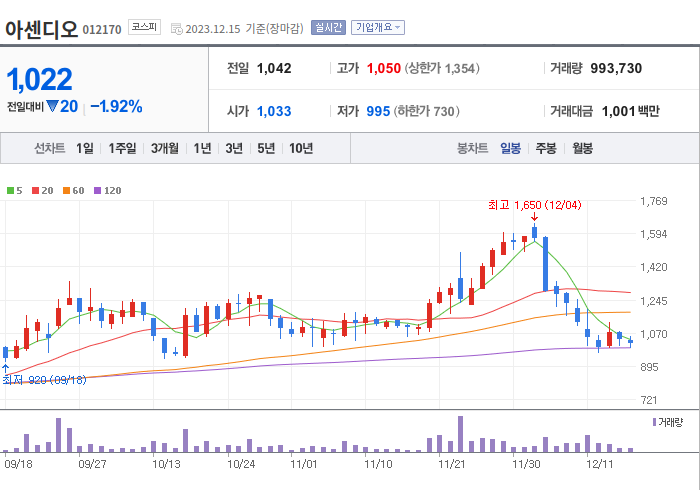Select the 월봉 monthly candle chart

(583, 148)
